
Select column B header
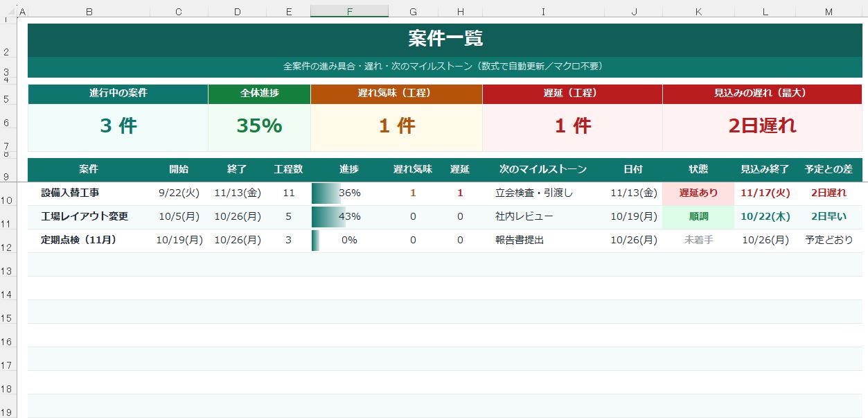[89, 11]
